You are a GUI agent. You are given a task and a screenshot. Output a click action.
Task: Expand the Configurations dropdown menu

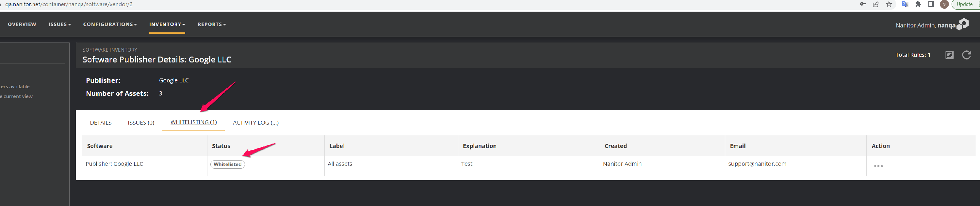110,25
